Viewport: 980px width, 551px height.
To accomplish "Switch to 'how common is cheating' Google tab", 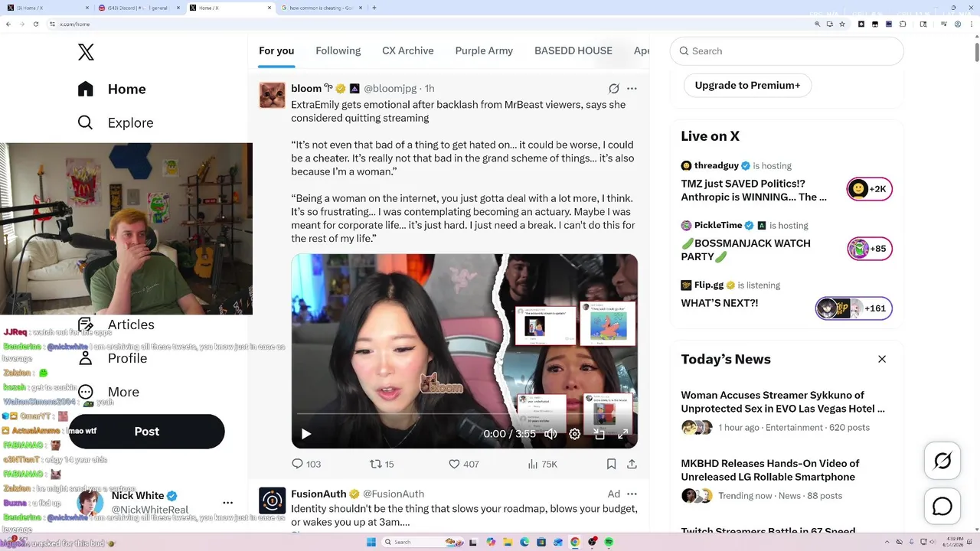I will click(x=320, y=8).
